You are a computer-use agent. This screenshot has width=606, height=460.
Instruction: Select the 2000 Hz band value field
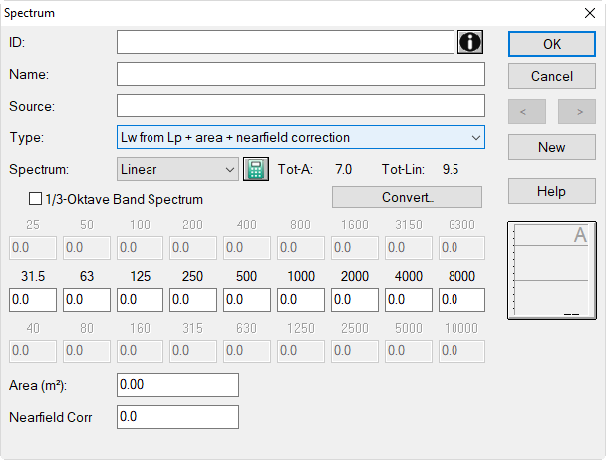[x=355, y=300]
